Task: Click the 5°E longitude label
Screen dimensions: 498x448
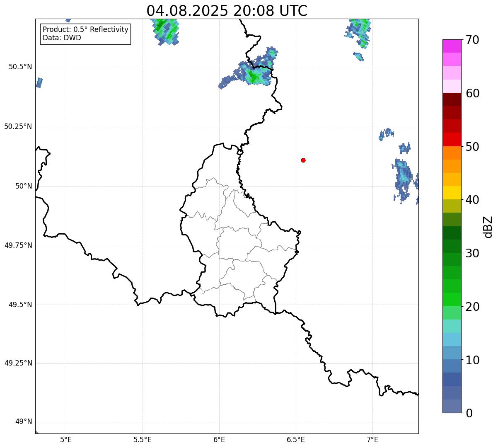Action: (66, 439)
